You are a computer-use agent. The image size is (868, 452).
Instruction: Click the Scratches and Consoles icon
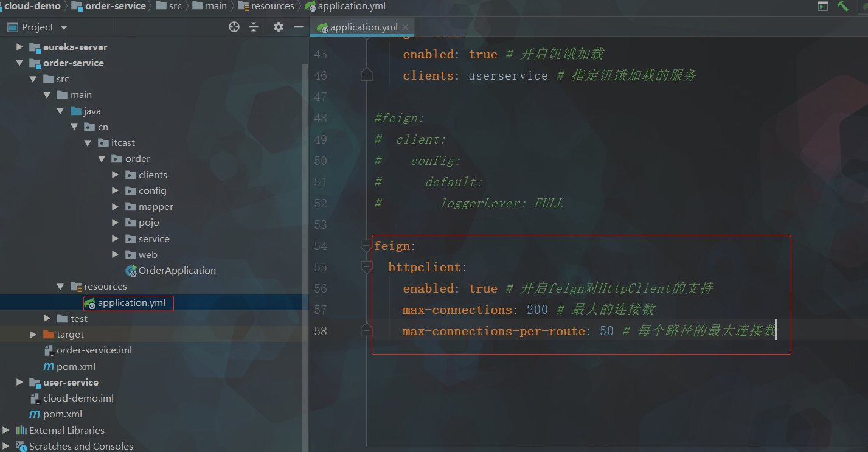(21, 447)
